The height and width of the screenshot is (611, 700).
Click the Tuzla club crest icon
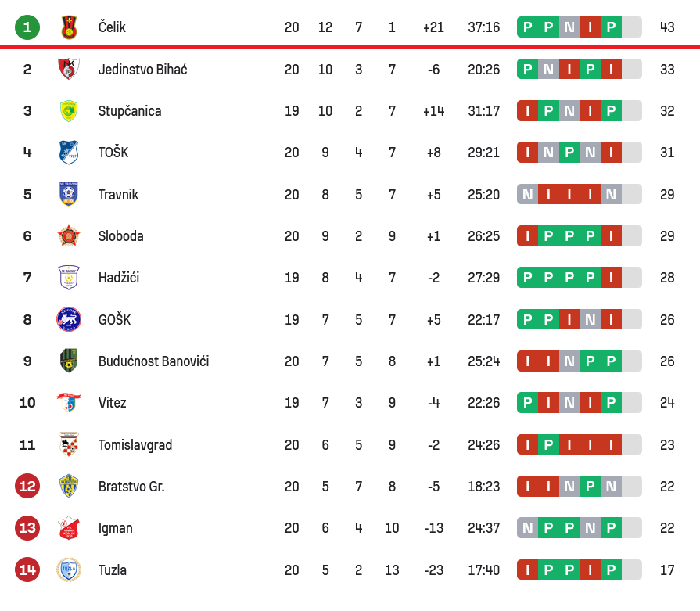point(69,570)
